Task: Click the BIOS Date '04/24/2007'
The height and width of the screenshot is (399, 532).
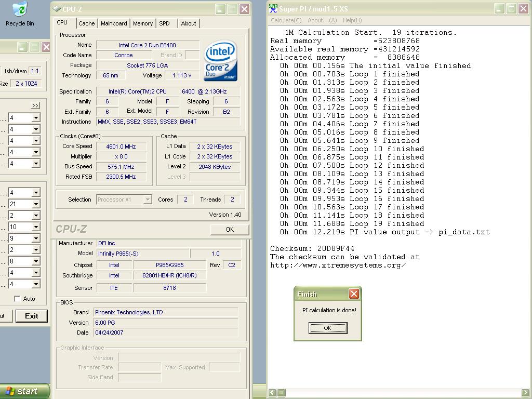Action: (x=166, y=332)
